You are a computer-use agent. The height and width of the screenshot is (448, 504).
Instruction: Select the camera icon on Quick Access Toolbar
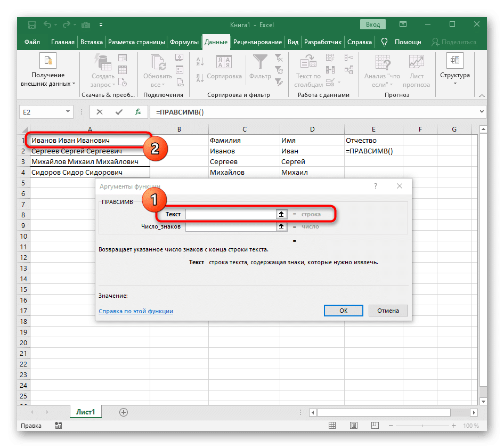pyautogui.click(x=86, y=25)
